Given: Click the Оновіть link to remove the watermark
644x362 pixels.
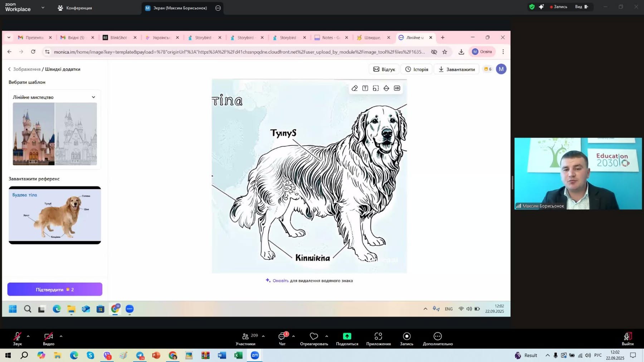Looking at the screenshot, I should coord(280,281).
